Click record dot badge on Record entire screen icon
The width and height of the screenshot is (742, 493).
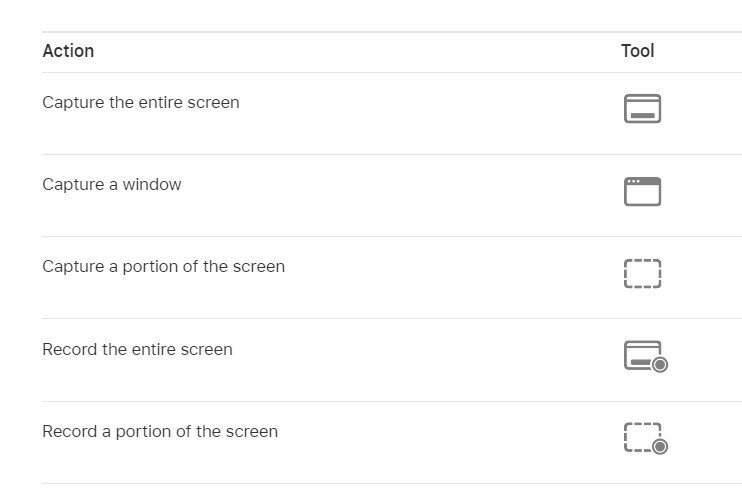tap(660, 365)
